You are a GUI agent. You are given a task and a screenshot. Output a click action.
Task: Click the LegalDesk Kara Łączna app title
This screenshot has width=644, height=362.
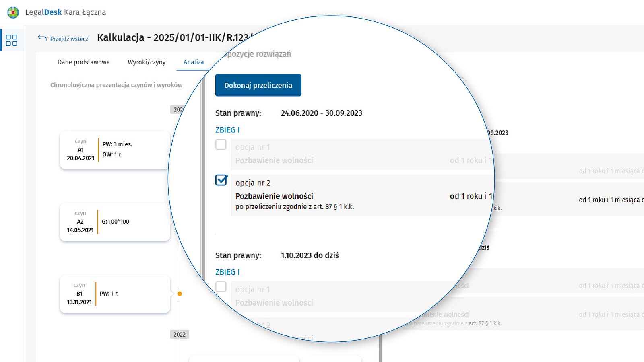(66, 12)
